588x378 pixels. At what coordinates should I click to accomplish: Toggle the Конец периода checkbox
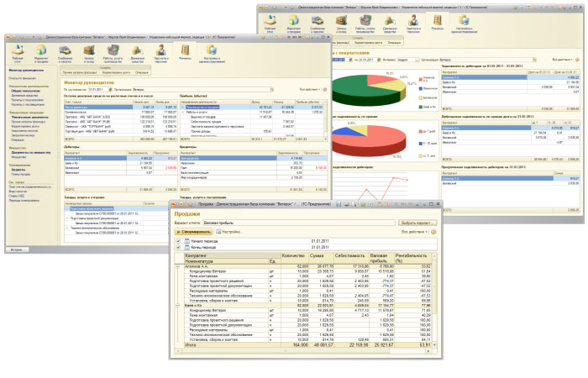tap(177, 249)
